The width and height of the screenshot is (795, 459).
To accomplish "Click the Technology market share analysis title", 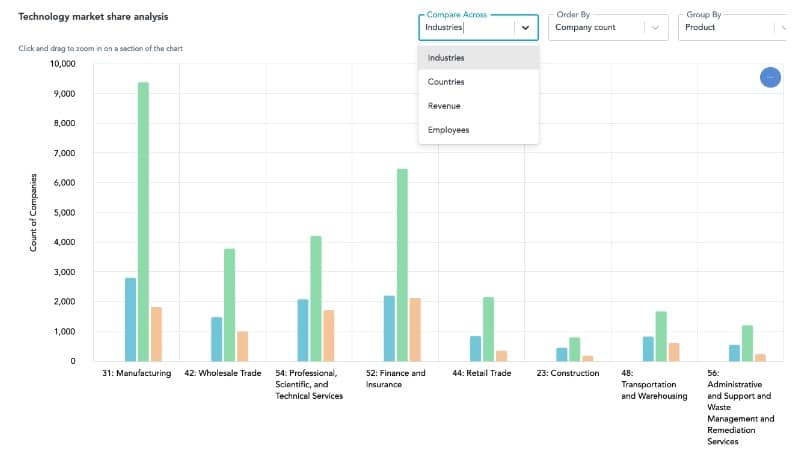I will click(93, 18).
